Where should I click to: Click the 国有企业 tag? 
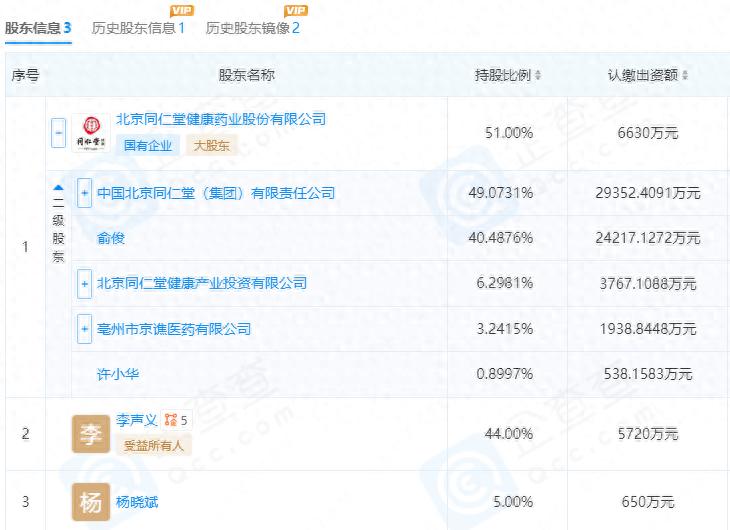point(148,145)
